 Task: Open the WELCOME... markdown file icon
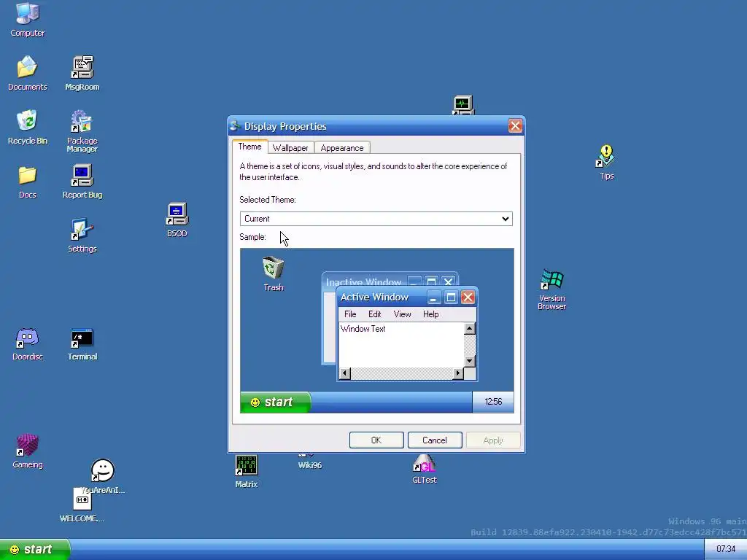[x=82, y=505]
